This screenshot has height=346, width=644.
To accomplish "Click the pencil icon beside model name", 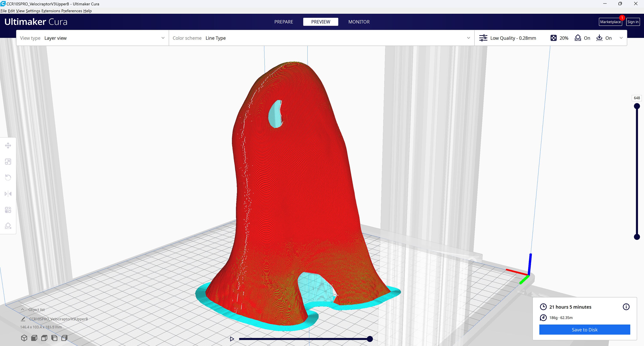I will click(x=23, y=319).
